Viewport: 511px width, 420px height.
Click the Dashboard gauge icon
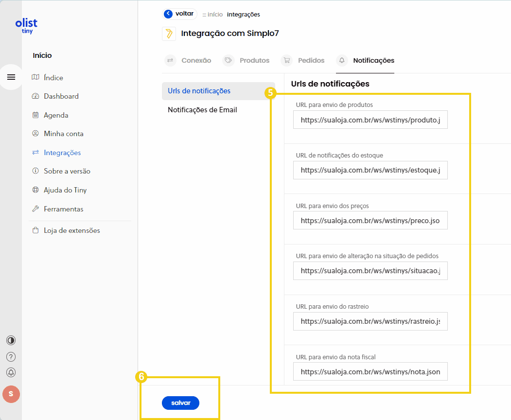35,96
